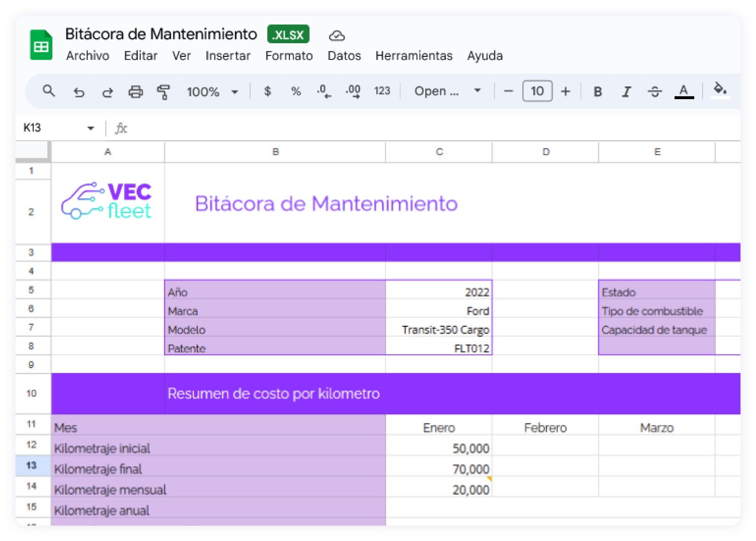
Task: Open more number formats 123
Action: pos(382,91)
